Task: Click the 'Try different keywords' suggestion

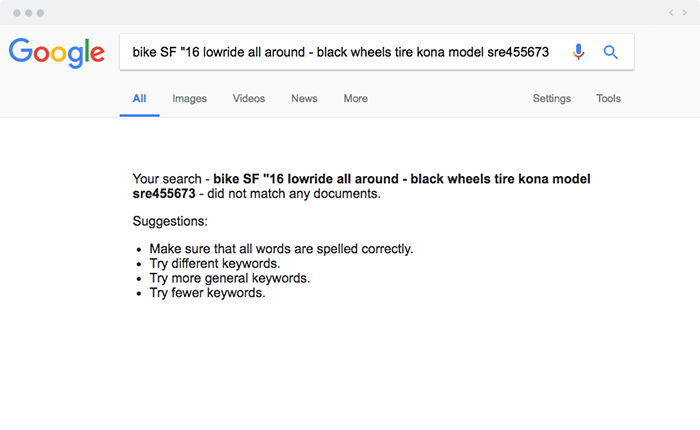Action: 215,263
